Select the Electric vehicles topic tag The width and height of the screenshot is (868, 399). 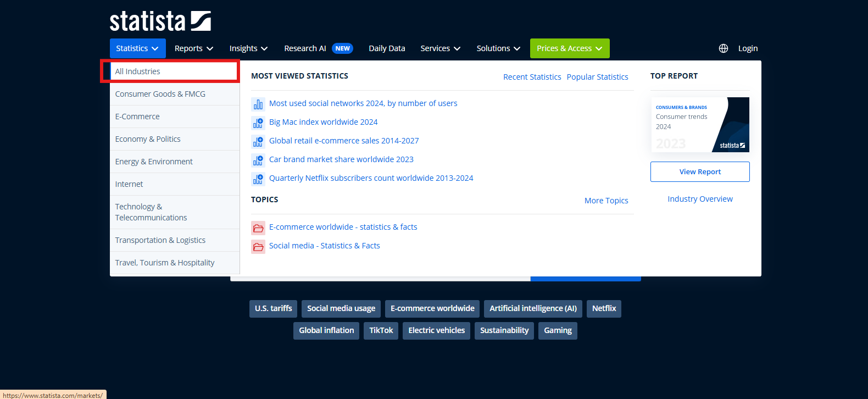coord(436,330)
